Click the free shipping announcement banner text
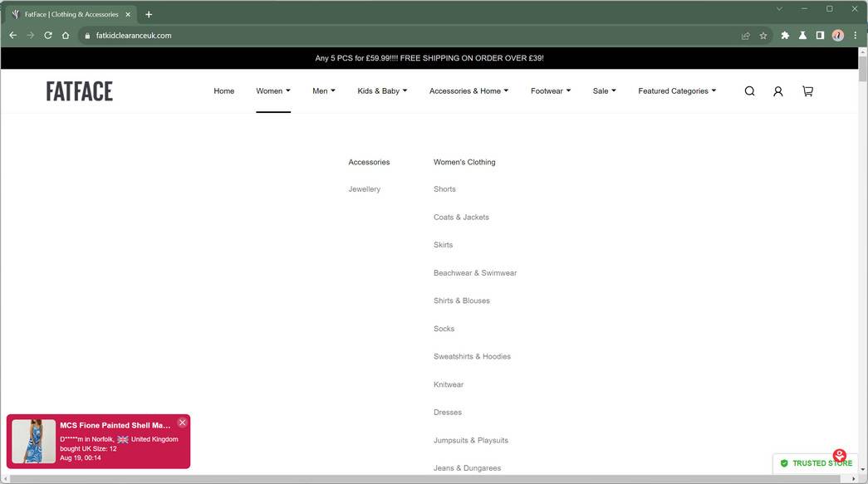 click(x=429, y=58)
